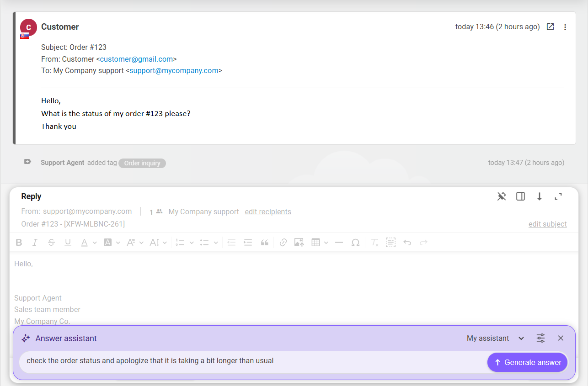
Task: Apply italic formatting
Action: click(35, 242)
